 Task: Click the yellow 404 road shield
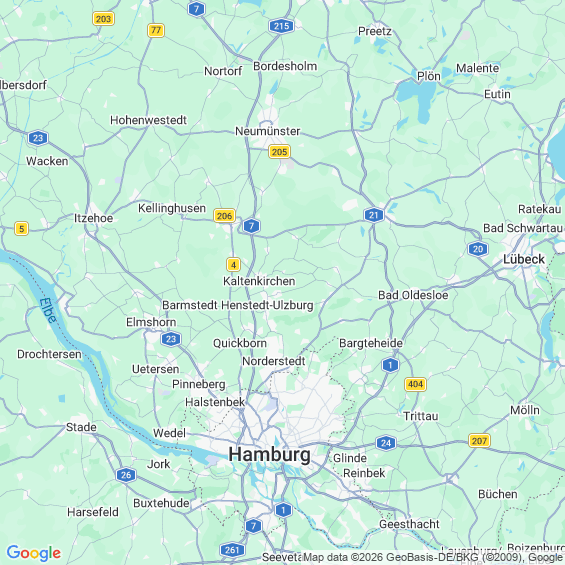415,384
